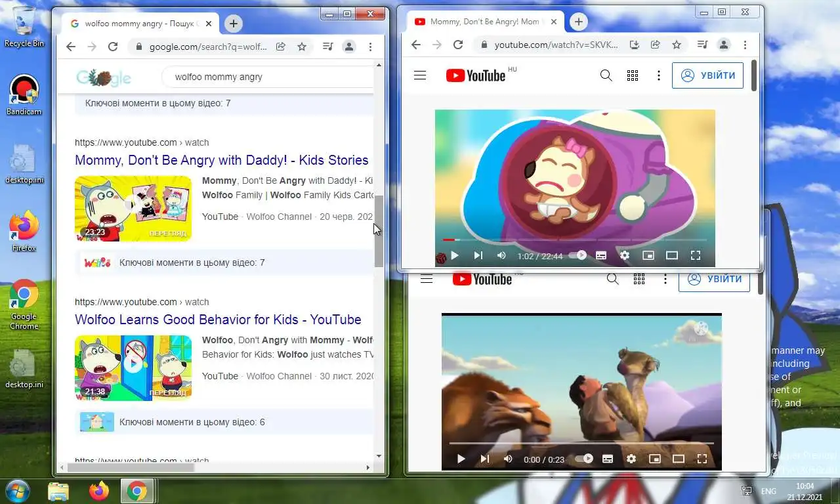Enter fullscreen in the lower YouTube player
The image size is (840, 504).
[702, 459]
